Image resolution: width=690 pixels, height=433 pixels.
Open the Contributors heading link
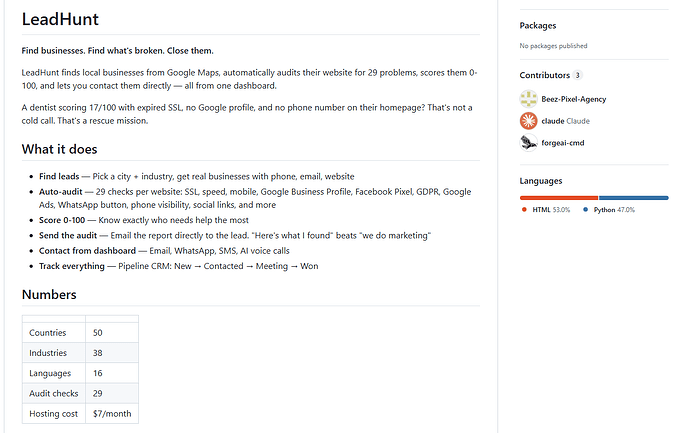pyautogui.click(x=544, y=75)
